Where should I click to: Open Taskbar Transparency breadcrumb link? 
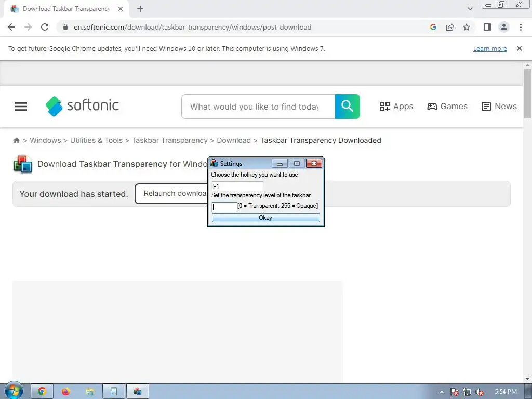click(170, 140)
